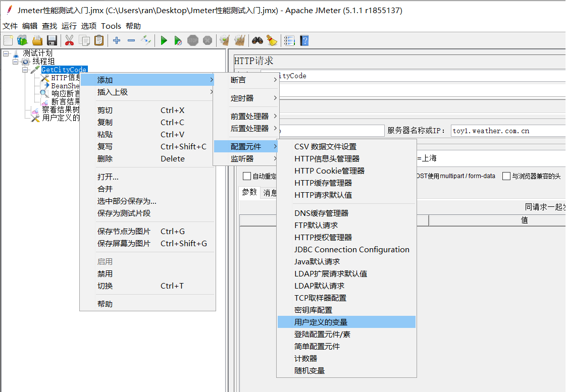Open the Tools menu
Screen dimensions: 566x392
tap(111, 26)
